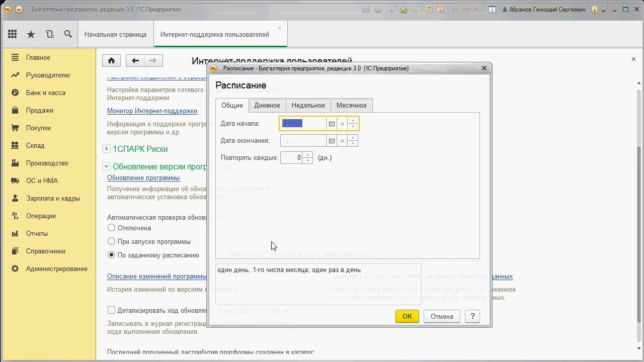Open the Склад section in sidebar
Image resolution: width=644 pixels, height=362 pixels.
click(49, 145)
